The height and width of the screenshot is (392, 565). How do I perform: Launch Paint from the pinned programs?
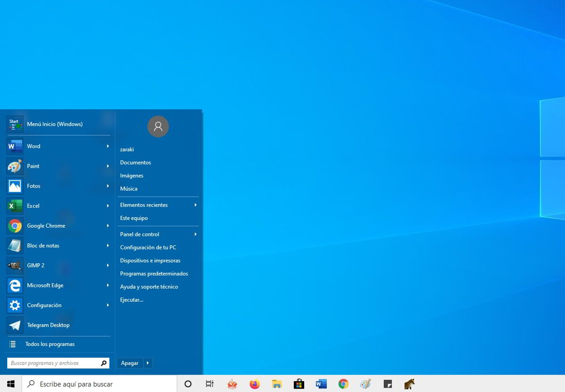33,166
